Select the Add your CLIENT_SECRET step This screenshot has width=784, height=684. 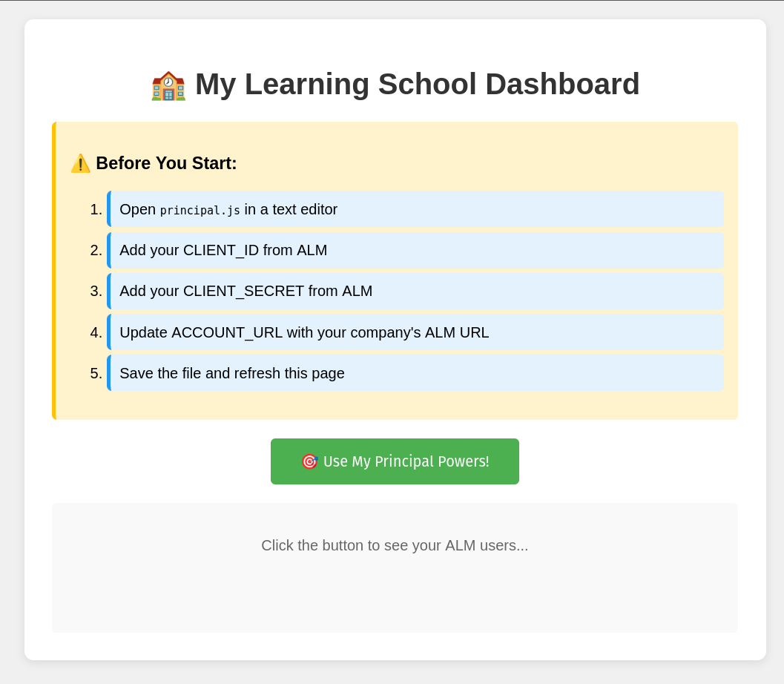246,291
